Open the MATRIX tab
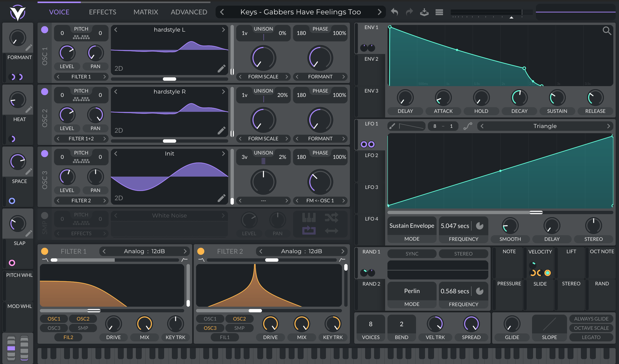 146,12
